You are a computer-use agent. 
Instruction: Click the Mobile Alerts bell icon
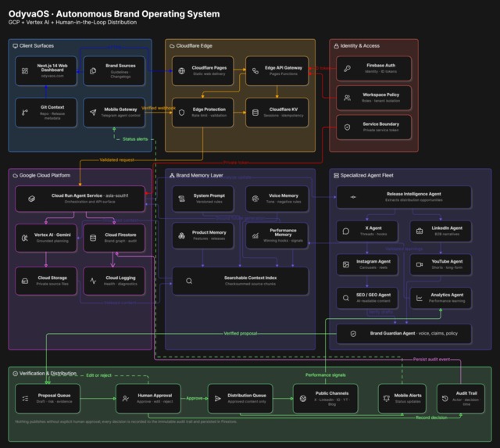click(x=387, y=398)
